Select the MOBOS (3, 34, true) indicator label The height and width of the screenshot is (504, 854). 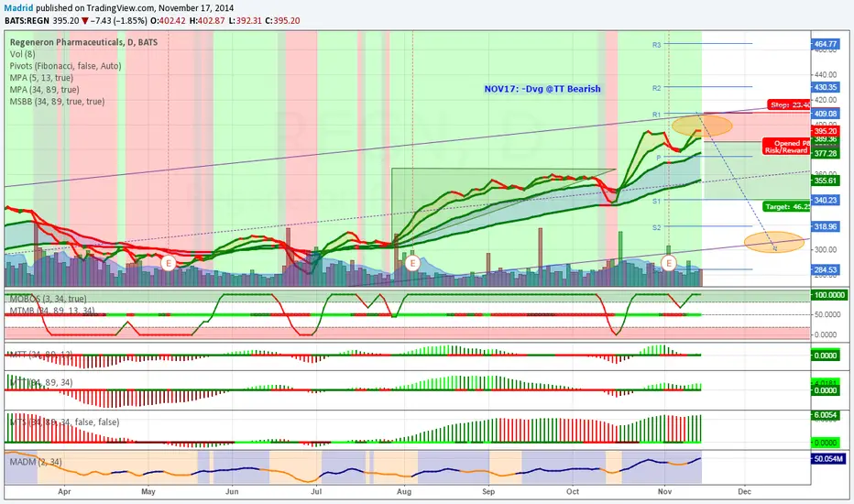[x=48, y=299]
